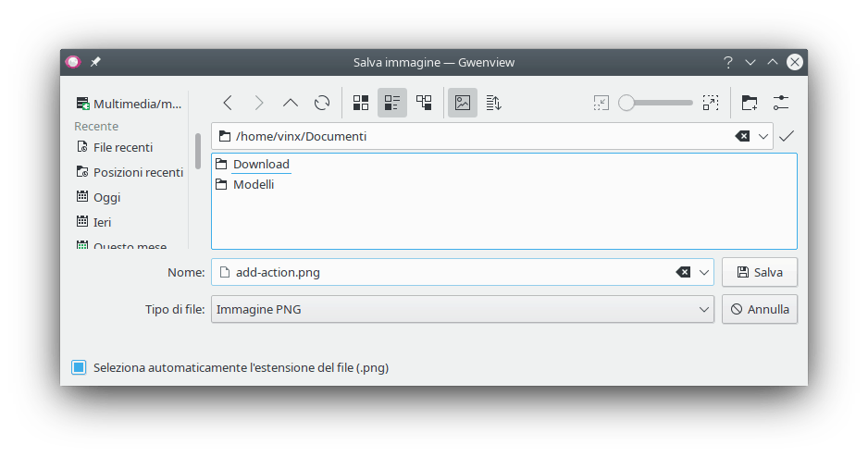Toggle the file preview panel

click(x=463, y=103)
